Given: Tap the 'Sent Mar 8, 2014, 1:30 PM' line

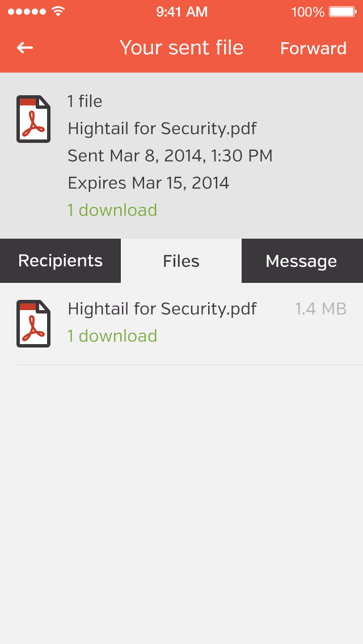Looking at the screenshot, I should pyautogui.click(x=170, y=155).
